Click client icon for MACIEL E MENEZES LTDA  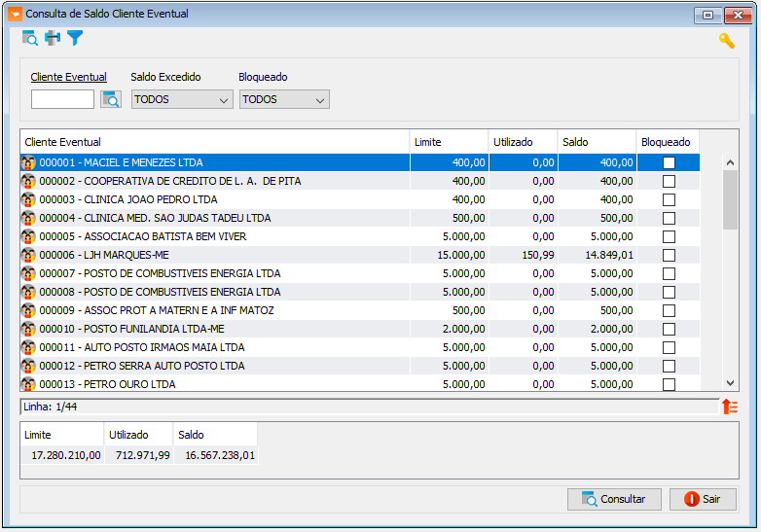tap(28, 163)
